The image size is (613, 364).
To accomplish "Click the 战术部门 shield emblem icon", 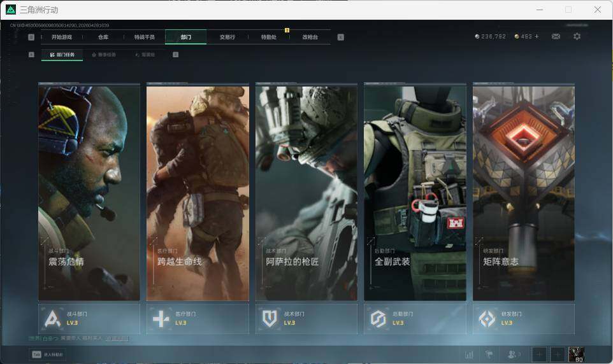I will pyautogui.click(x=270, y=319).
